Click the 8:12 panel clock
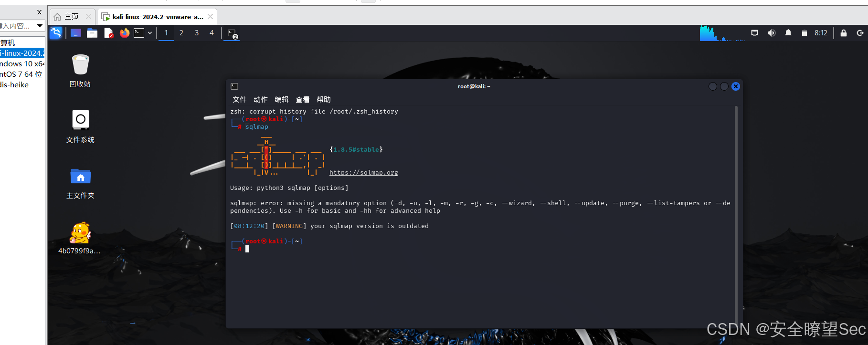The image size is (868, 345). click(x=821, y=33)
